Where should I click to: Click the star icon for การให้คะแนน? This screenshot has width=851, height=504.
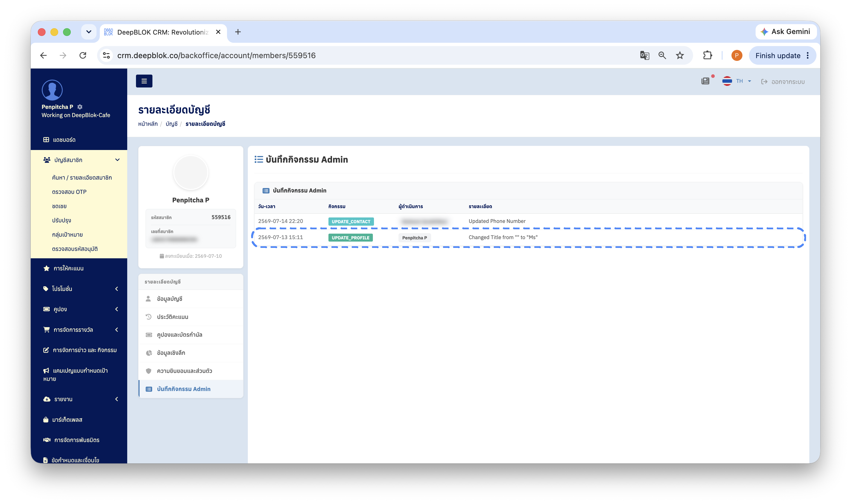(x=47, y=268)
